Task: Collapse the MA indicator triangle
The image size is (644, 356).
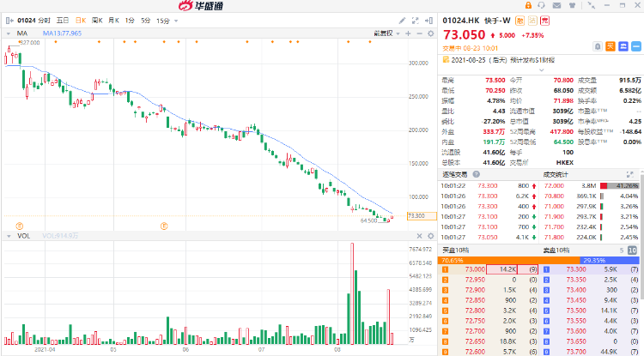Action: (x=9, y=33)
